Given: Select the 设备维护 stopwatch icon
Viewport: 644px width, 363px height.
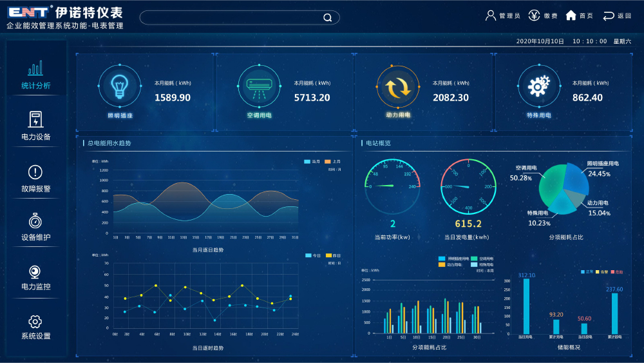Looking at the screenshot, I should (x=35, y=221).
